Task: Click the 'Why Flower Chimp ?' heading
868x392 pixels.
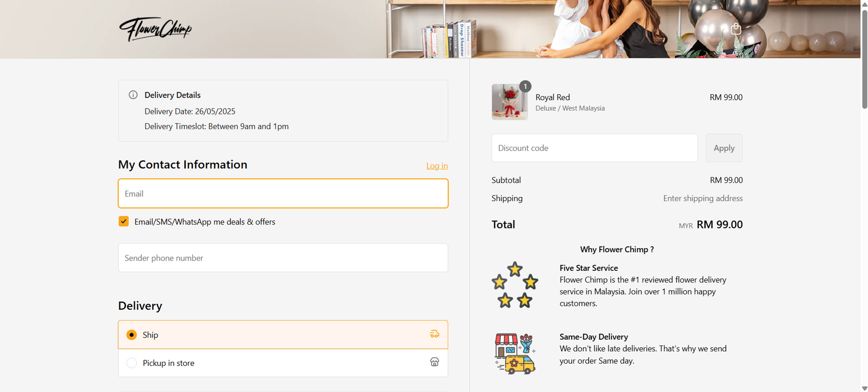Action: [617, 249]
